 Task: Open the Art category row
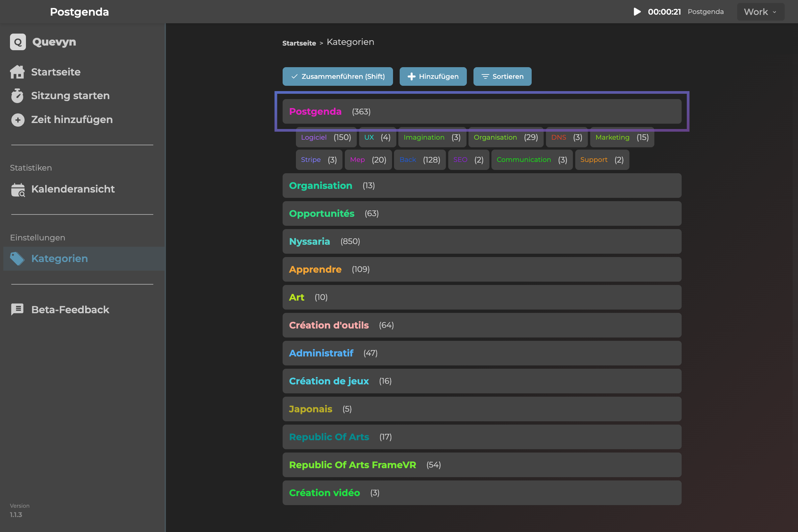click(x=482, y=297)
